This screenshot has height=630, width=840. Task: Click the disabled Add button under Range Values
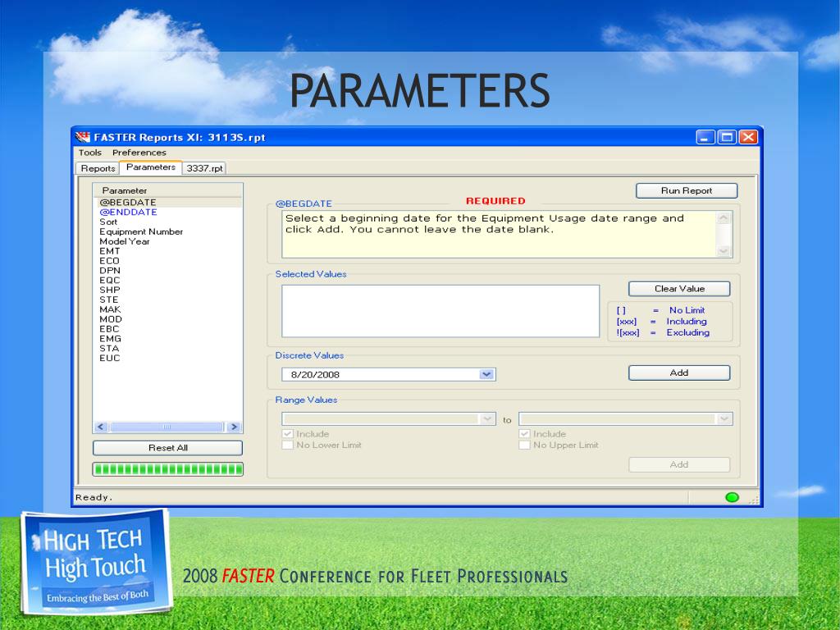(x=679, y=464)
